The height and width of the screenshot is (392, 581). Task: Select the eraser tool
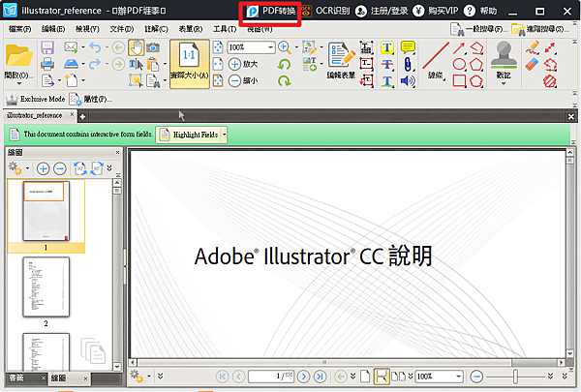pos(532,64)
